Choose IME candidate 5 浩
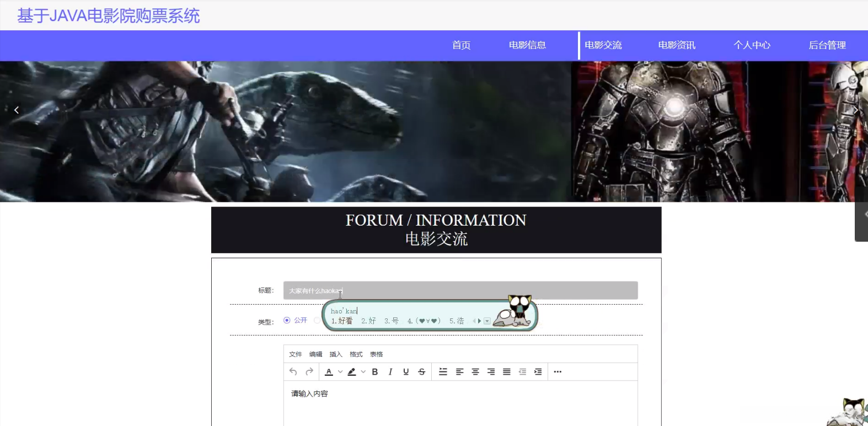Image resolution: width=868 pixels, height=426 pixels. click(x=457, y=321)
